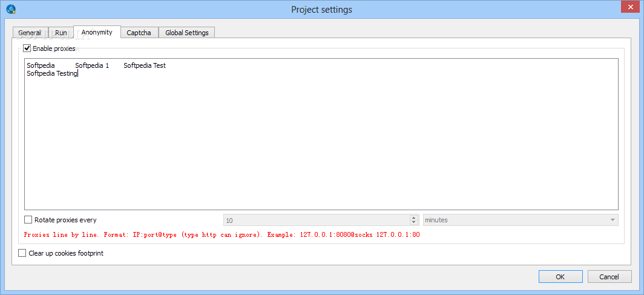
Task: Click the application icon in title bar
Action: [11, 9]
